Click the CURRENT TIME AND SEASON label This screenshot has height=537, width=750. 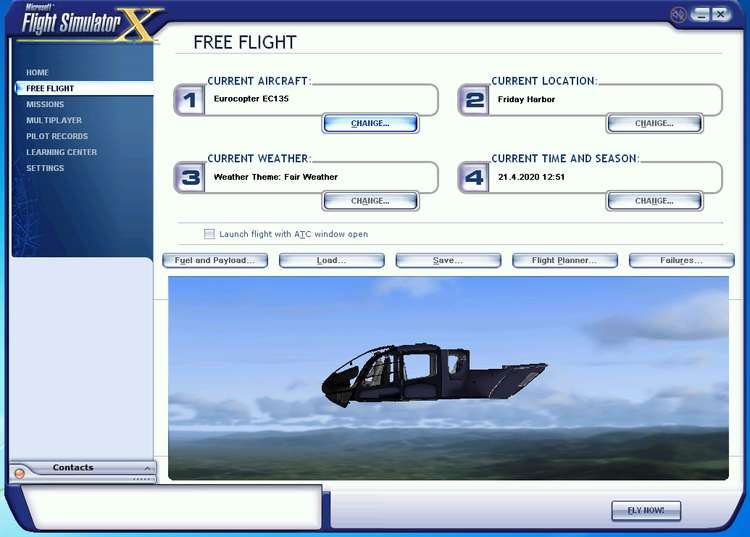point(565,159)
